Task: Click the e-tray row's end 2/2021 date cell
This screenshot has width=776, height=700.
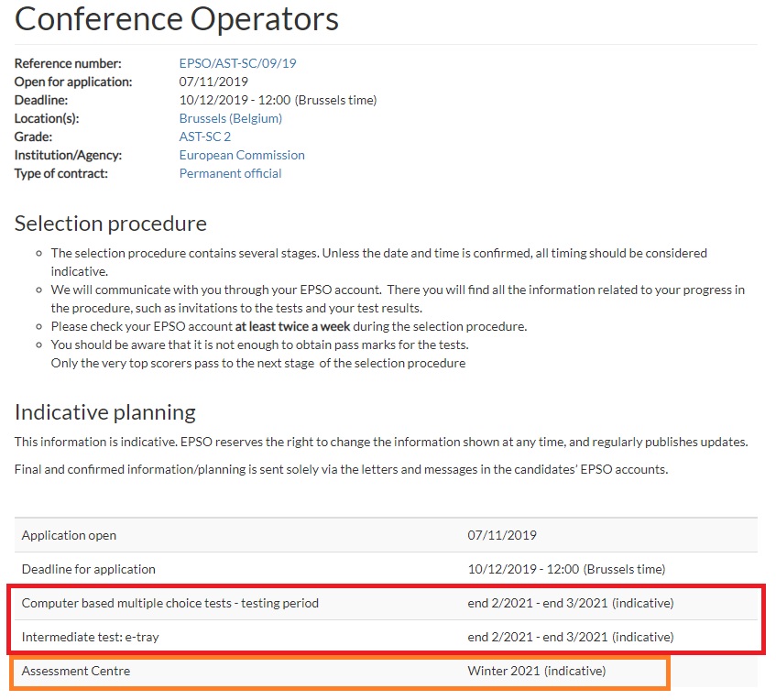Action: (x=570, y=637)
